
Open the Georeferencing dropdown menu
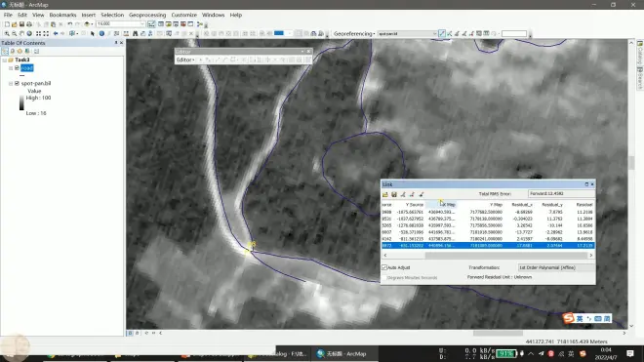[x=354, y=34]
